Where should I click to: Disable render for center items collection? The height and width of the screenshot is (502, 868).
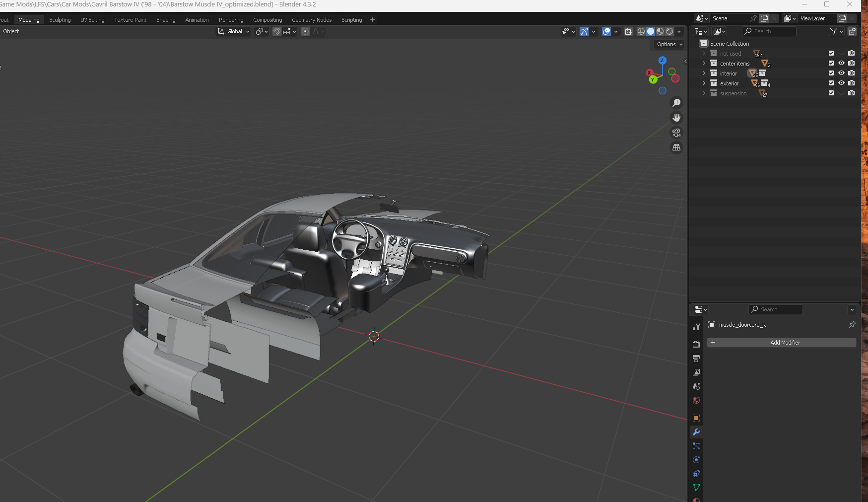[x=852, y=63]
